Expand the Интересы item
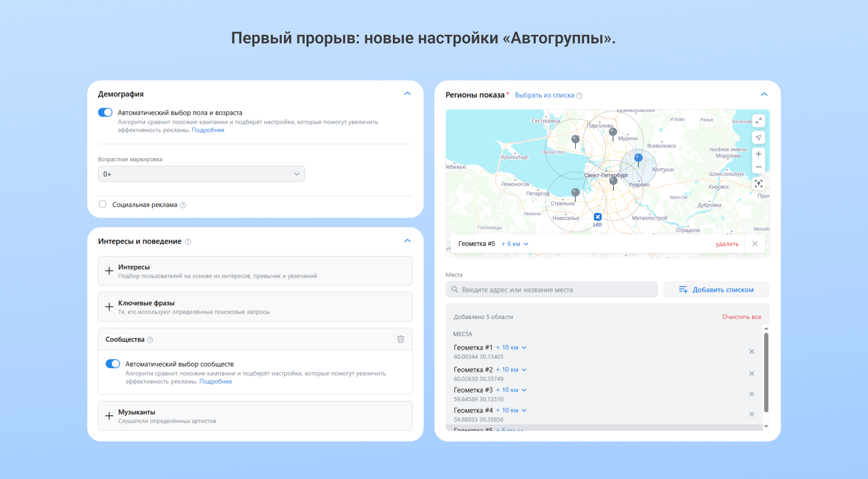 pos(255,271)
